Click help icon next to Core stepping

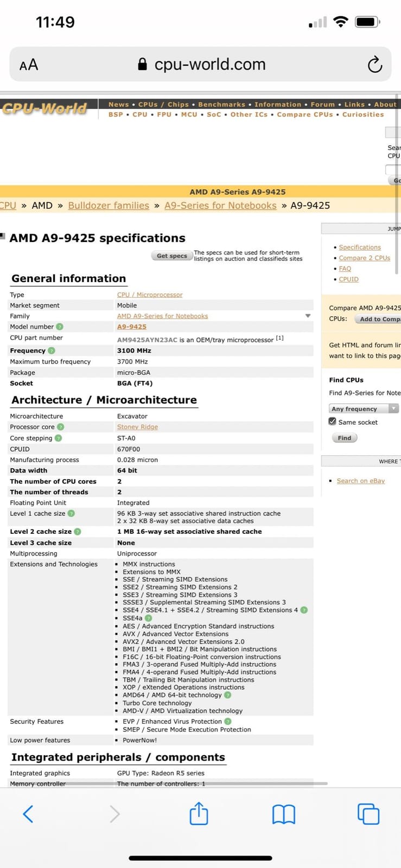(x=59, y=438)
